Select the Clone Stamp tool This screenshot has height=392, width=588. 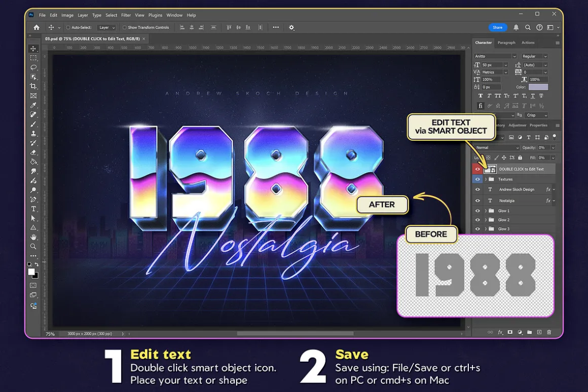click(33, 133)
